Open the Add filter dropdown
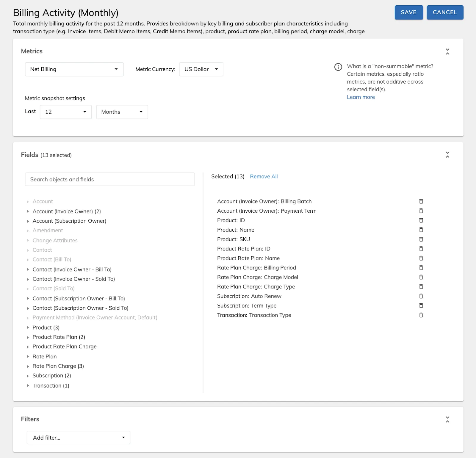The image size is (476, 458). 79,437
